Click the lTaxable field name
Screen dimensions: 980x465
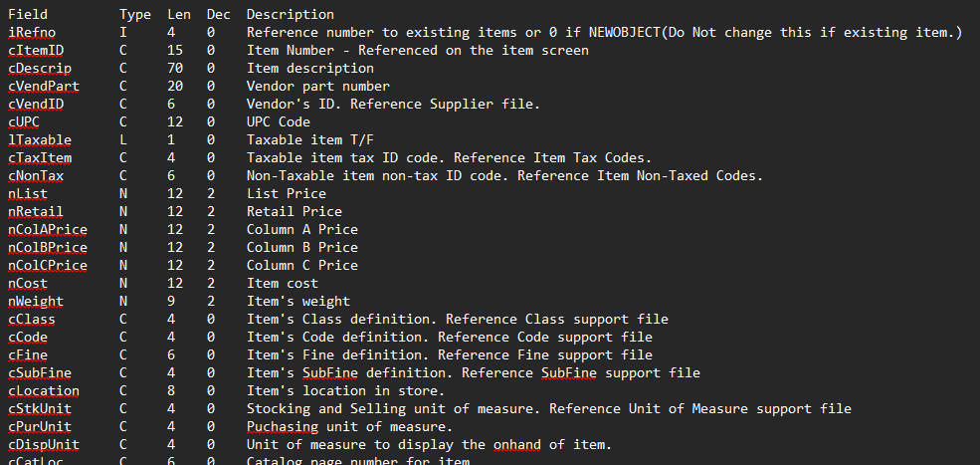40,139
